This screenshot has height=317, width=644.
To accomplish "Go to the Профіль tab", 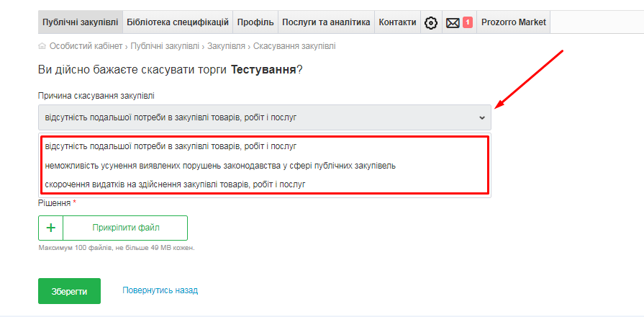I will pos(255,22).
